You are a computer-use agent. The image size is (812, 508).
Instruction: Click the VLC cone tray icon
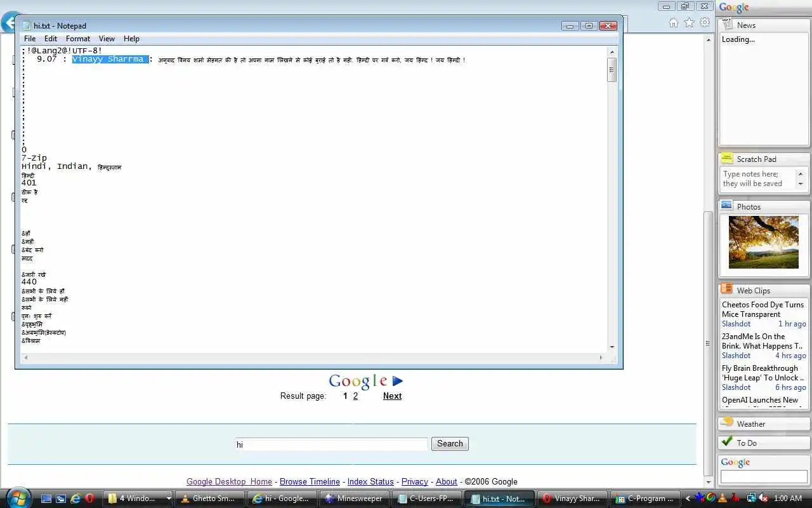pos(723,498)
